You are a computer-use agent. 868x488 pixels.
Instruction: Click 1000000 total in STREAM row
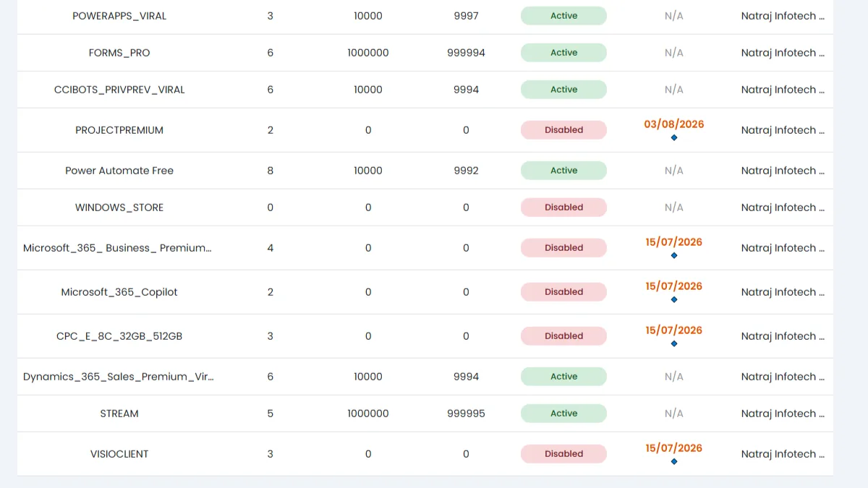(x=368, y=414)
